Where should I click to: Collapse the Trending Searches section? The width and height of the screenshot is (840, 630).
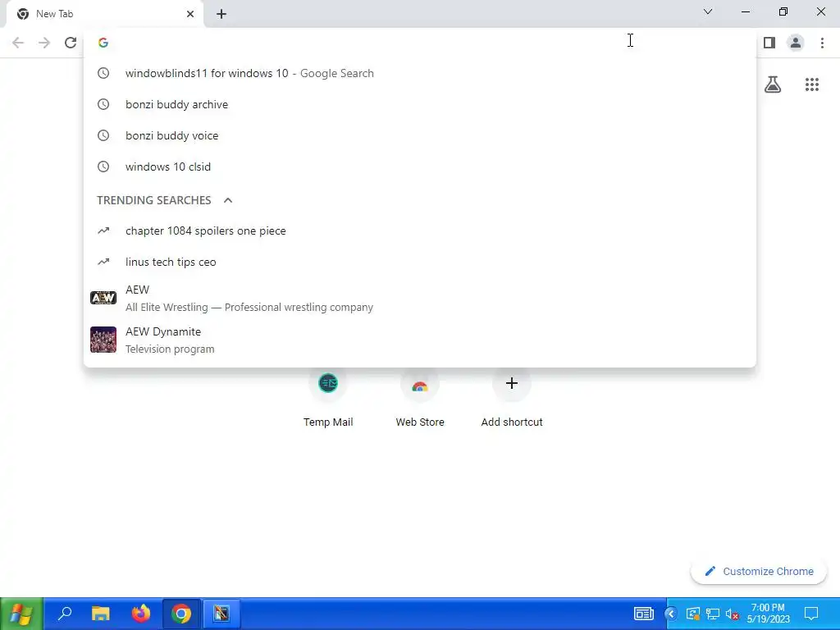[228, 200]
